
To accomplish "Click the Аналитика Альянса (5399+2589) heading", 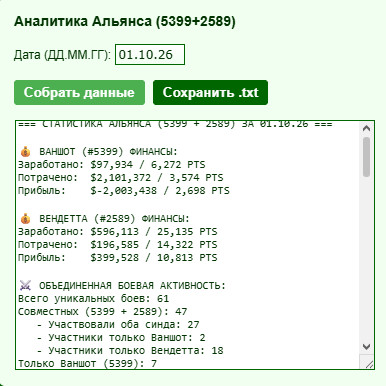I will 125,21.
